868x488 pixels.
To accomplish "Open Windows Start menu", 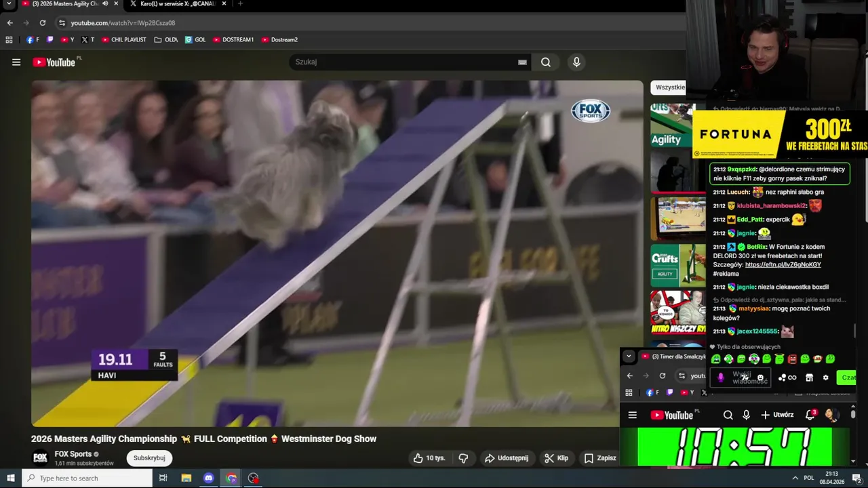I will coord(10,479).
